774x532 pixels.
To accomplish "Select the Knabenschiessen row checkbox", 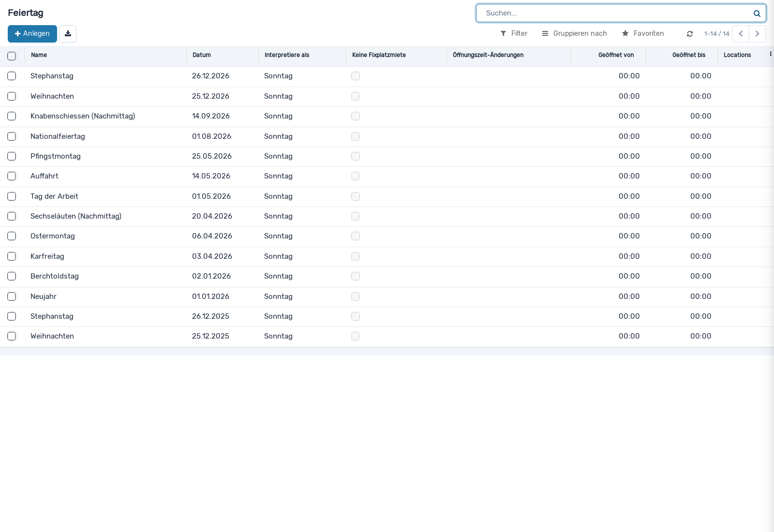I will (12, 116).
